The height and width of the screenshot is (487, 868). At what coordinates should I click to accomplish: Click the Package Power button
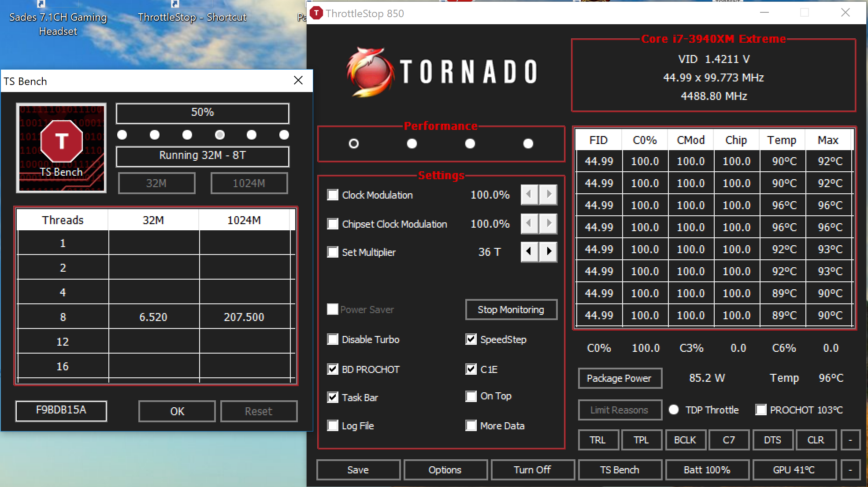(x=619, y=378)
